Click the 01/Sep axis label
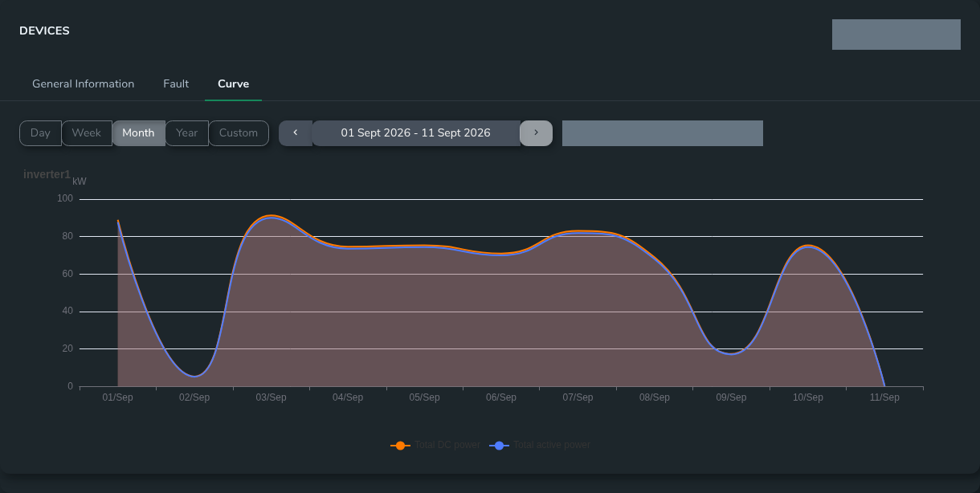The image size is (980, 493). pyautogui.click(x=118, y=397)
